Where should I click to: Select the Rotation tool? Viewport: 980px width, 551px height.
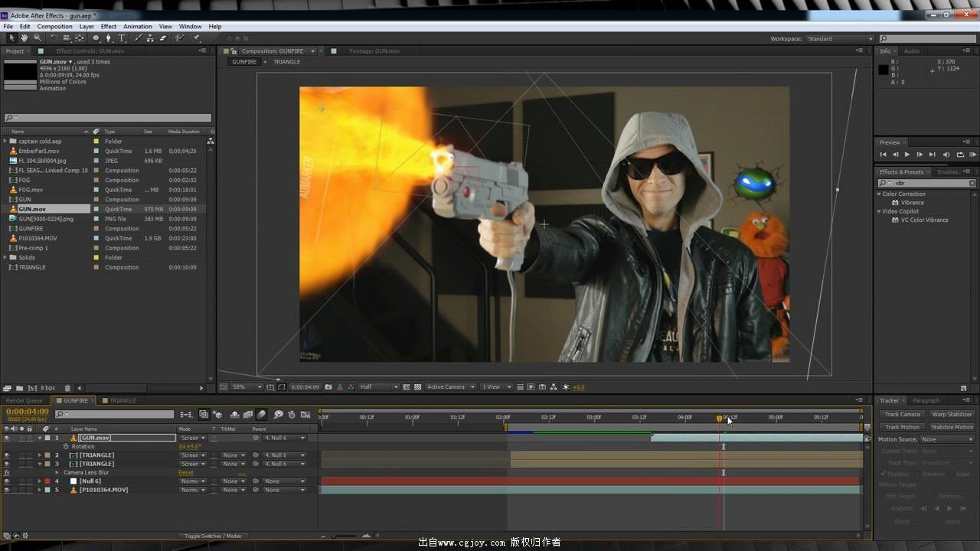click(x=54, y=38)
